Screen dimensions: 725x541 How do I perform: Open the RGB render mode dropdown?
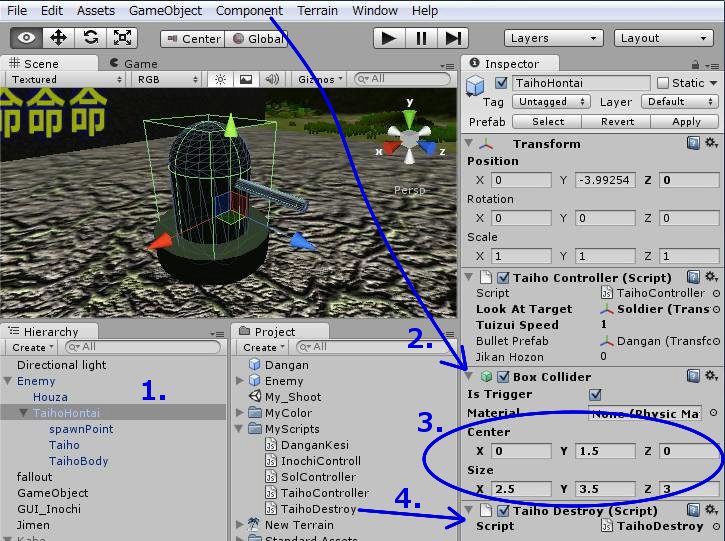pyautogui.click(x=168, y=80)
